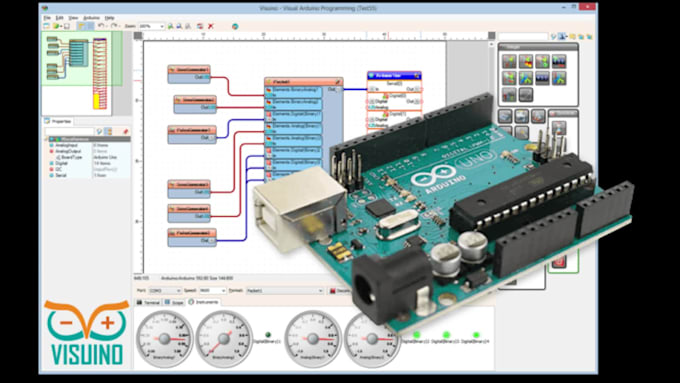Screen dimensions: 680x383
Task: Click the first icon in second palette row
Action: coord(509,78)
